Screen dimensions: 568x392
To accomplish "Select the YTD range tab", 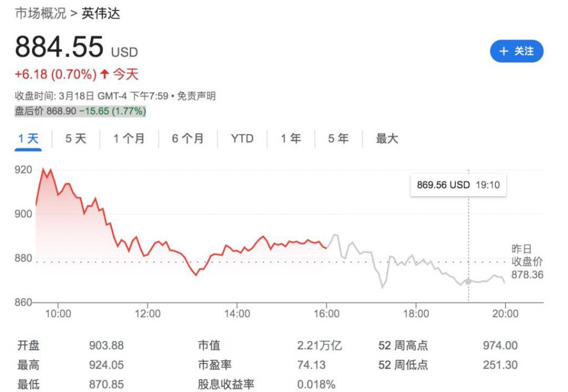I will tap(242, 139).
